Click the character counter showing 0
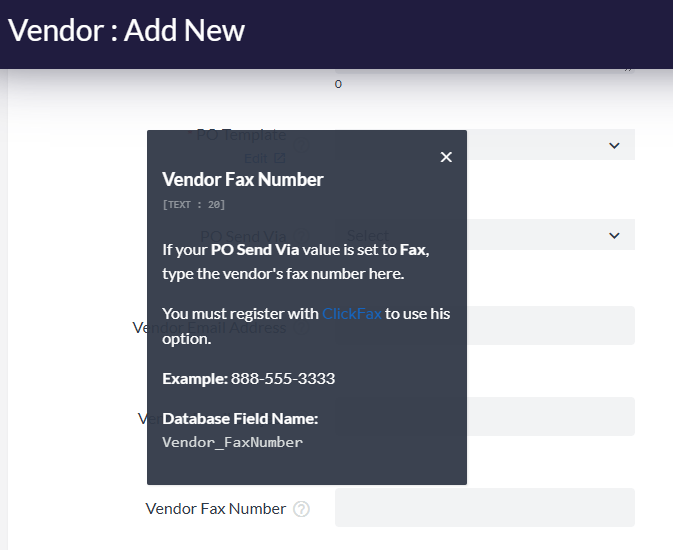The height and width of the screenshot is (550, 673). coord(338,84)
